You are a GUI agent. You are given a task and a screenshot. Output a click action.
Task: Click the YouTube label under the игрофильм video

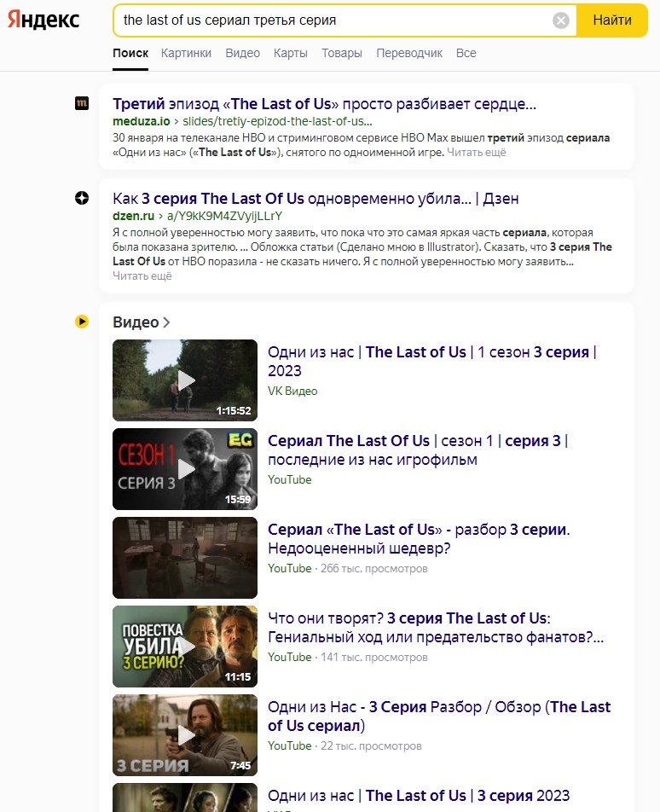(289, 479)
